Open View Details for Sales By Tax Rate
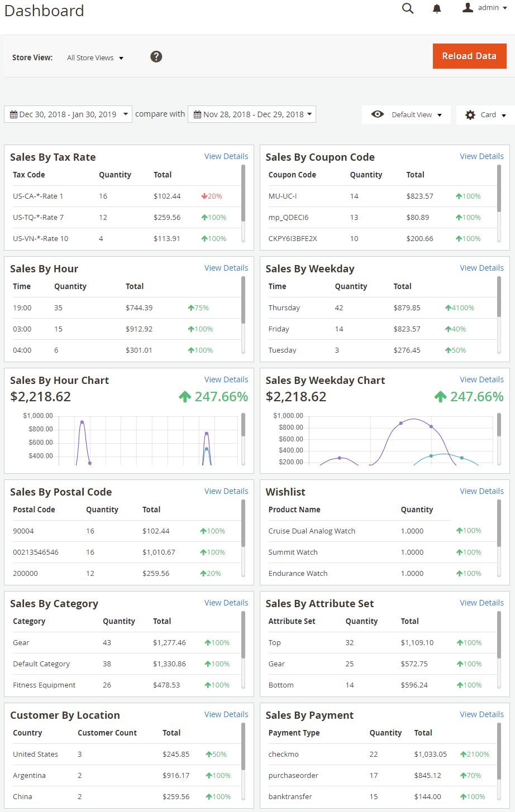 (x=226, y=156)
